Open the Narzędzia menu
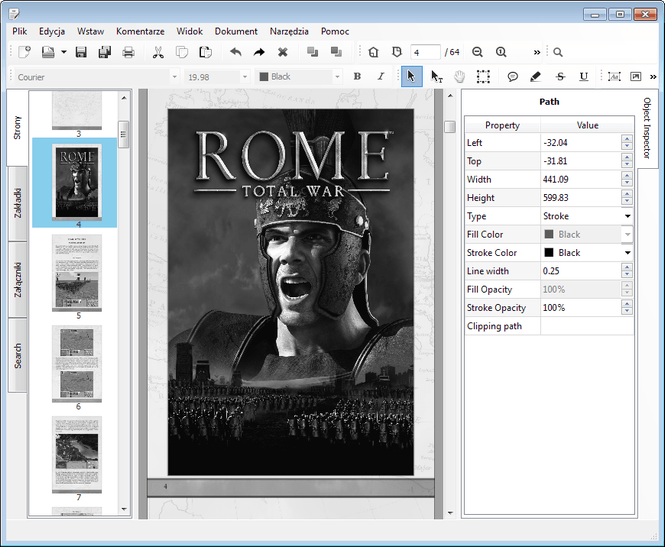This screenshot has width=665, height=547. 289,31
